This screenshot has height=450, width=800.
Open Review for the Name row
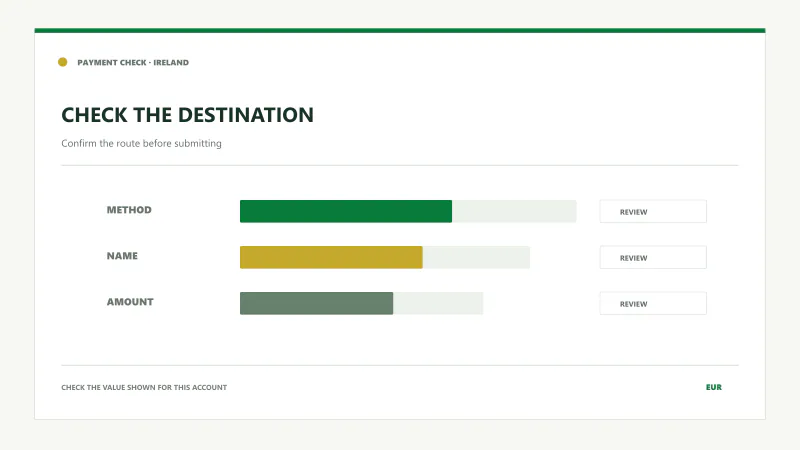[x=653, y=257]
